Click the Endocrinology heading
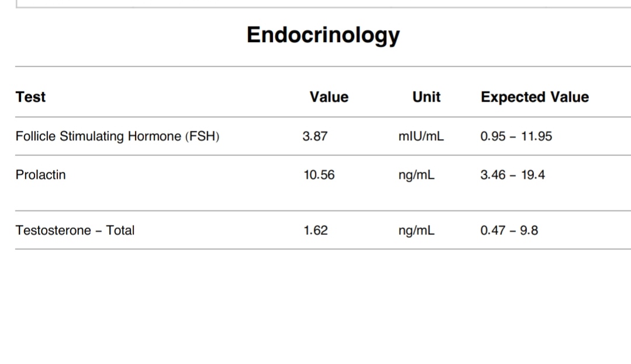631x364 pixels. click(x=323, y=36)
